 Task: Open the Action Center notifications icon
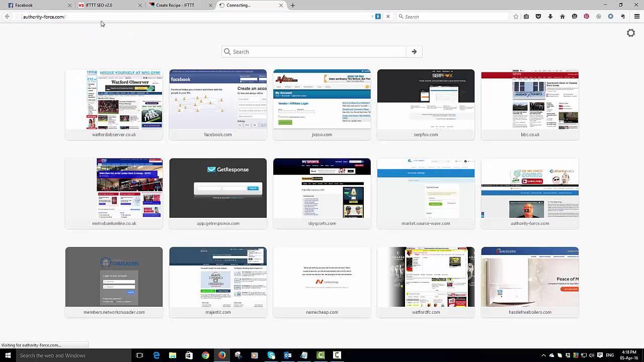tap(600, 355)
